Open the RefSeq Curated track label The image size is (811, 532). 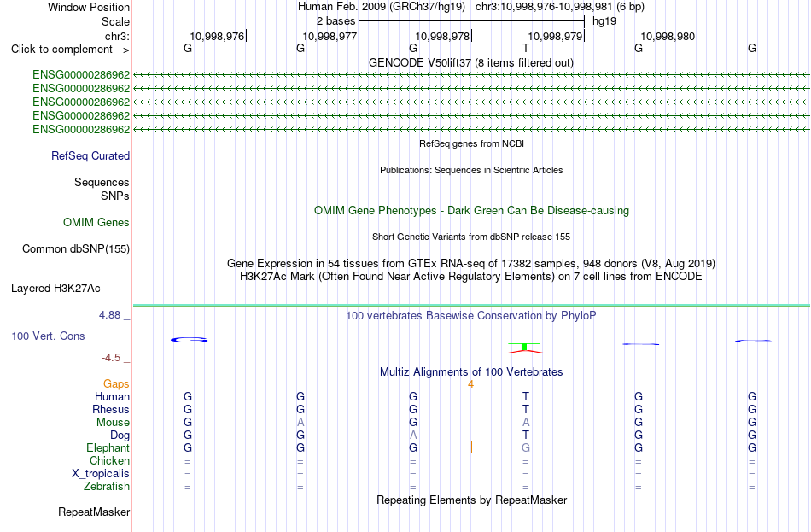90,155
